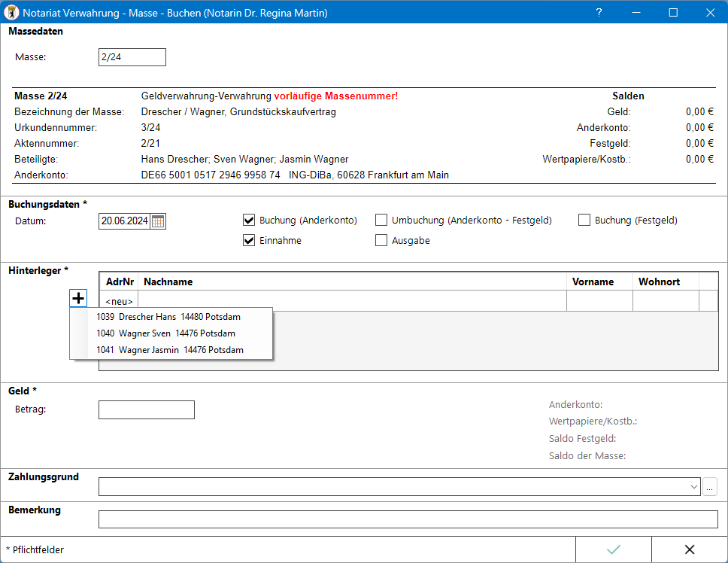Viewport: 728px width, 563px height.
Task: Open Zahlungsgrund ellipsis browse button
Action: click(x=710, y=487)
